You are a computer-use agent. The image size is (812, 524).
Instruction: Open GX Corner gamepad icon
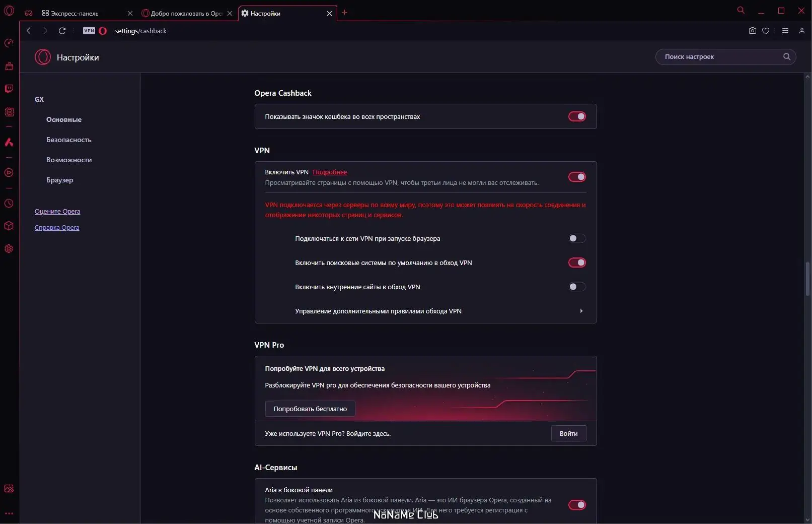tap(29, 13)
